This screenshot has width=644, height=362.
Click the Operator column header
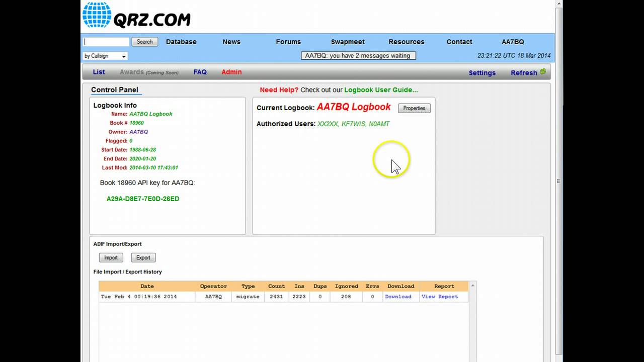[213, 286]
